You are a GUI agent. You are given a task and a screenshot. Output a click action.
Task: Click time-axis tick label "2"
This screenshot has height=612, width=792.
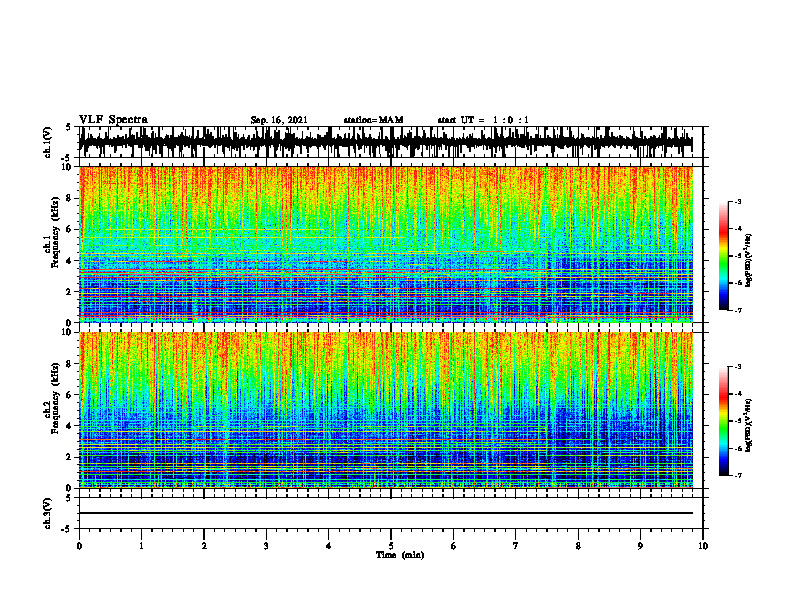coord(204,546)
